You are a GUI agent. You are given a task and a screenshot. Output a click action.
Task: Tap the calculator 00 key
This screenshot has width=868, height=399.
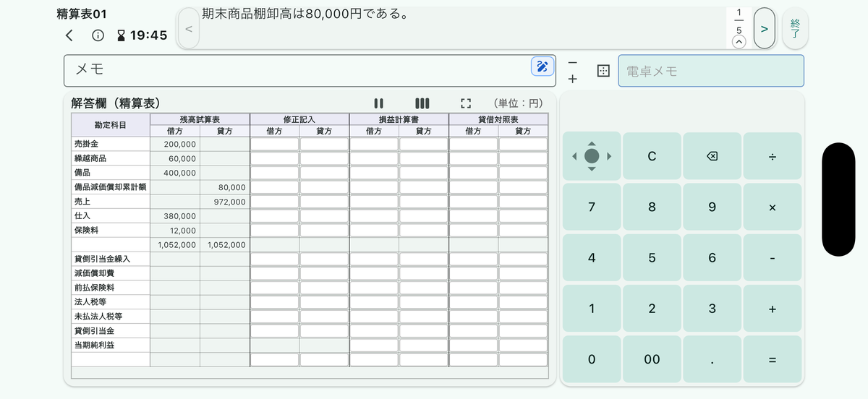point(652,359)
